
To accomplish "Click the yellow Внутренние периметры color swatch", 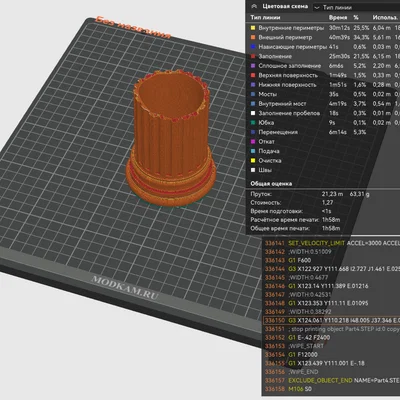I will pyautogui.click(x=253, y=28).
